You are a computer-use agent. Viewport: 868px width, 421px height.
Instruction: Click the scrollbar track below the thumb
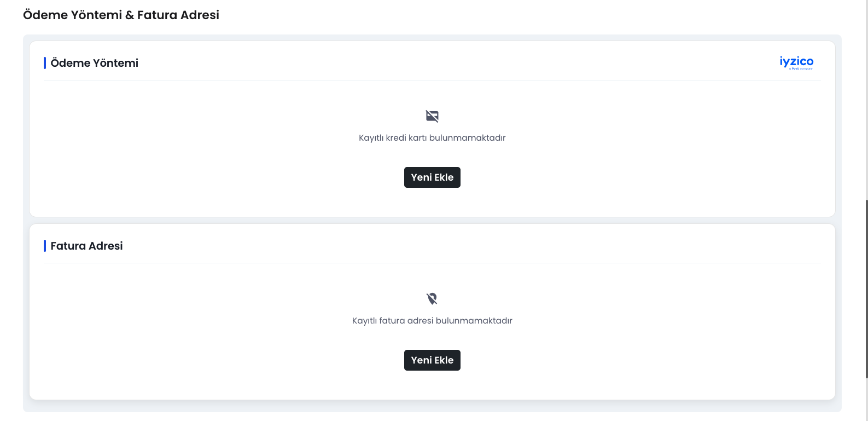[x=866, y=400]
